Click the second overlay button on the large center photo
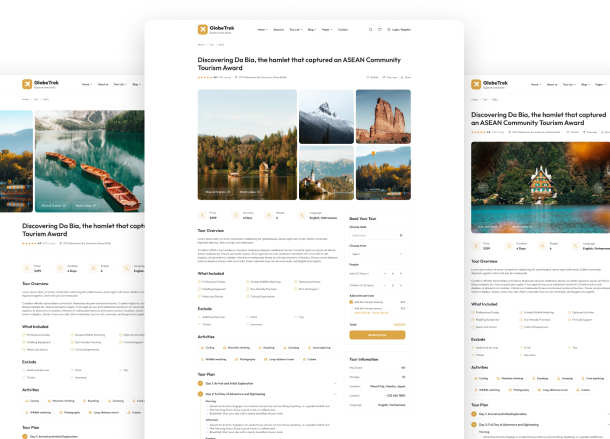Image resolution: width=610 pixels, height=439 pixels. pos(251,192)
